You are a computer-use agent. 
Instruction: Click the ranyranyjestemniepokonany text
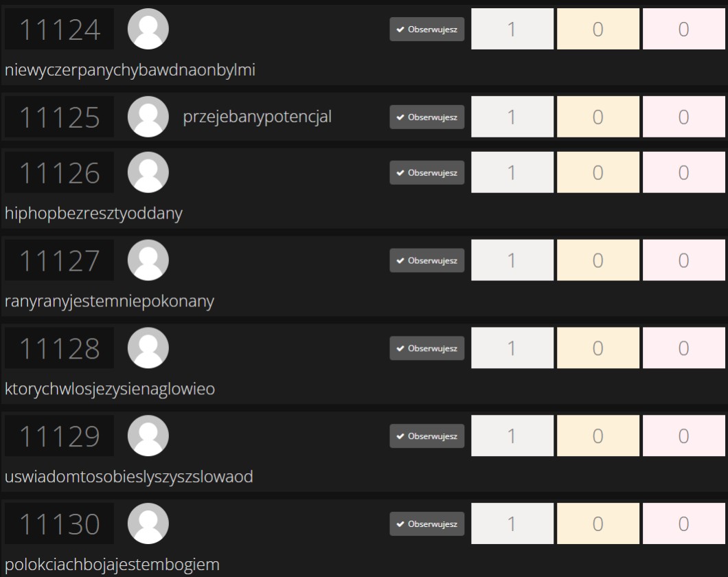[x=109, y=302]
